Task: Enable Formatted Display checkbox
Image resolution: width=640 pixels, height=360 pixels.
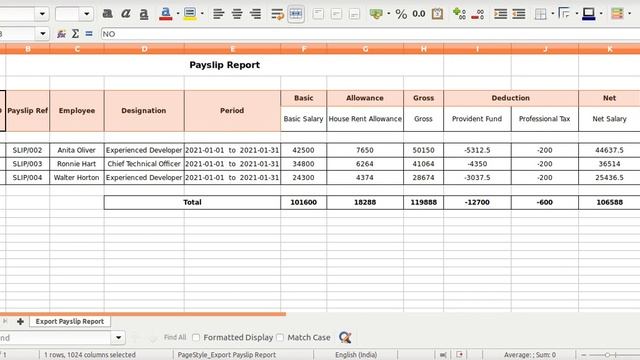Action: click(x=196, y=338)
